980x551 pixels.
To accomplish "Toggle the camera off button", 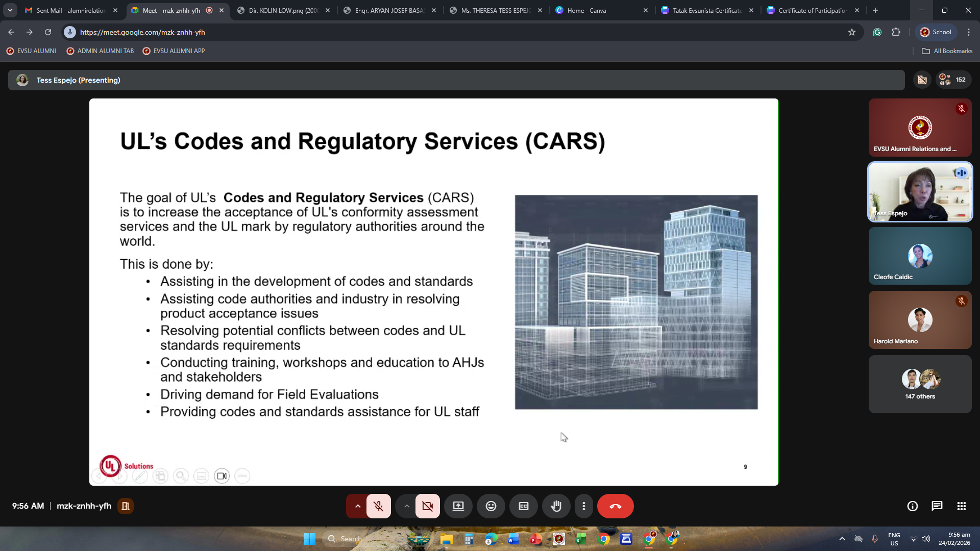I will tap(427, 506).
